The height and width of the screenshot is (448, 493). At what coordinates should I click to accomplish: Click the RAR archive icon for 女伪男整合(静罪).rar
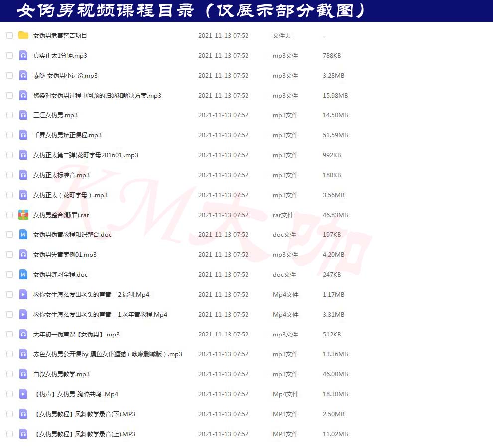[23, 215]
